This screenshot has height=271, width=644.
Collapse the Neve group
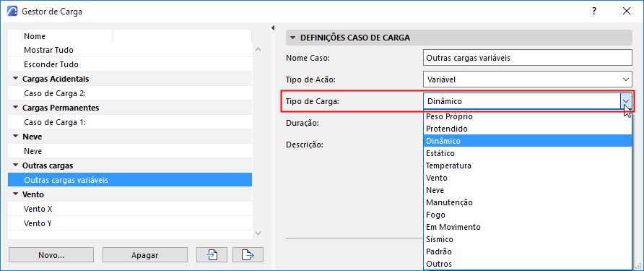pos(16,137)
